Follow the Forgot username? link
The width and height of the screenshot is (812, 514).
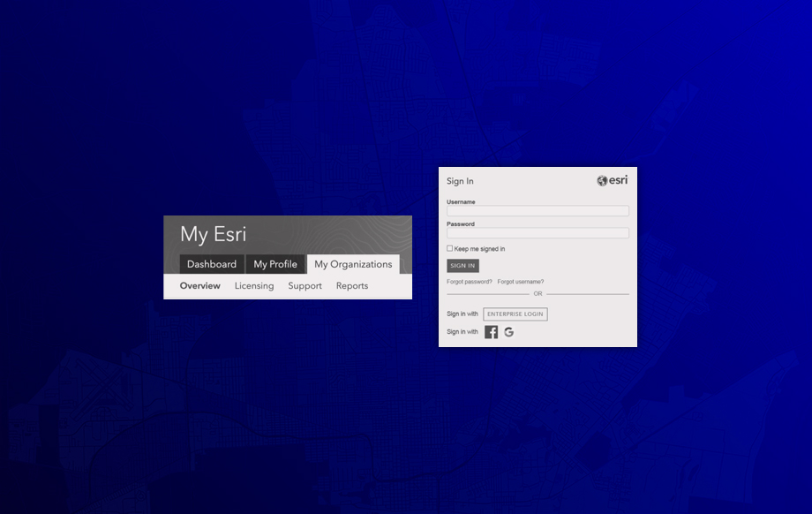point(521,282)
